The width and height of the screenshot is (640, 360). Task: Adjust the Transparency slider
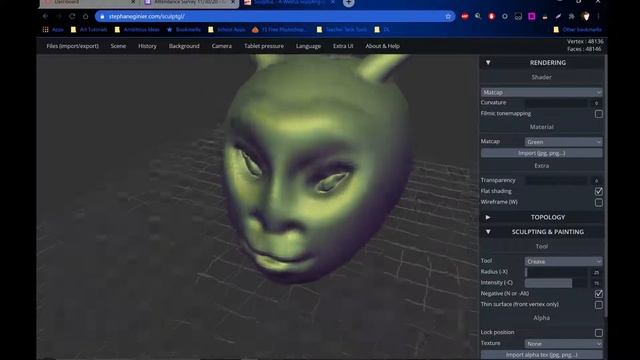coord(556,180)
